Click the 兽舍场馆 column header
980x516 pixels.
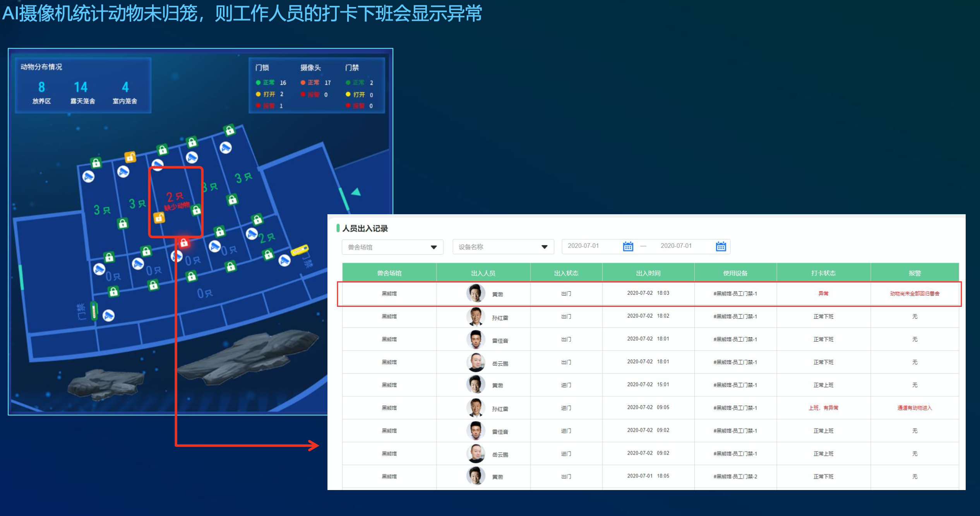389,273
